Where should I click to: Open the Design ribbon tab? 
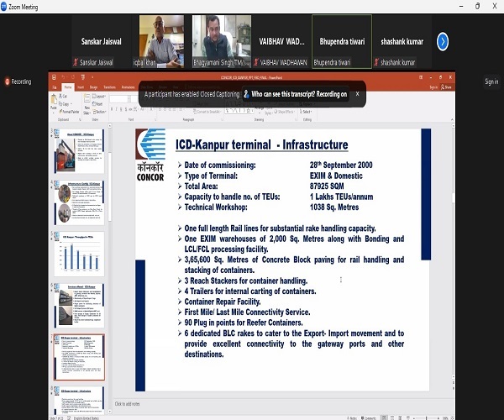93,87
